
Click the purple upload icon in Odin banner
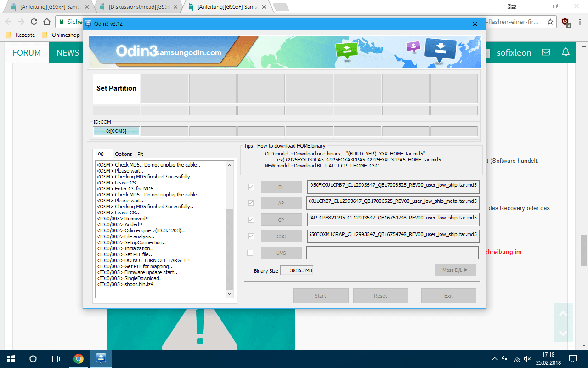(413, 46)
